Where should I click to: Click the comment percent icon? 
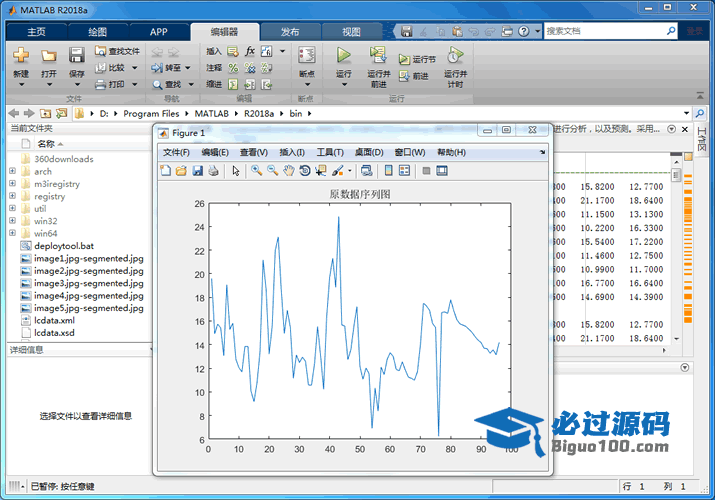click(233, 68)
